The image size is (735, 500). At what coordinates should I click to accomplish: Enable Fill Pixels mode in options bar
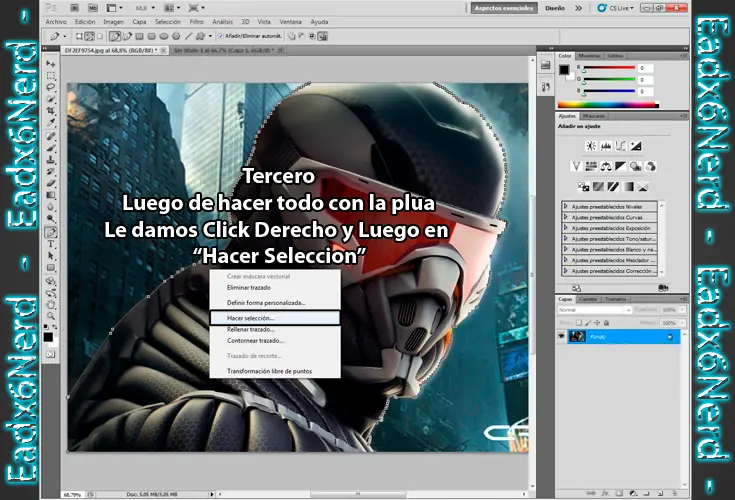pos(99,36)
